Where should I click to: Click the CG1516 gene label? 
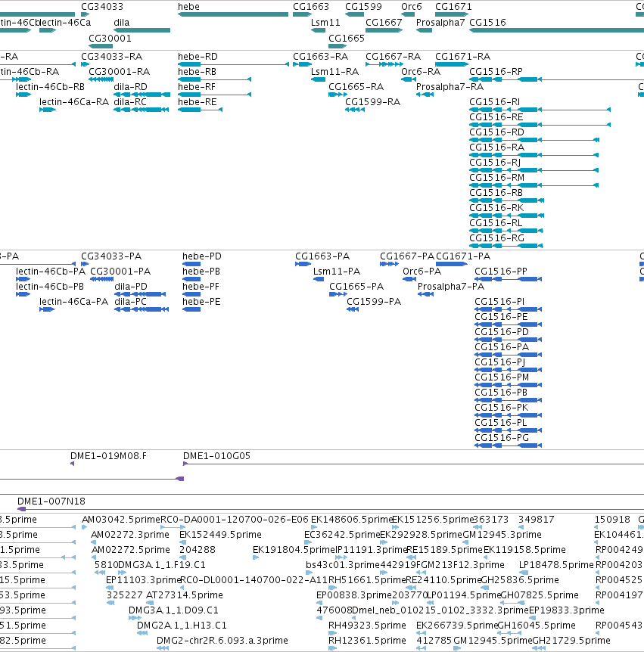tap(487, 23)
